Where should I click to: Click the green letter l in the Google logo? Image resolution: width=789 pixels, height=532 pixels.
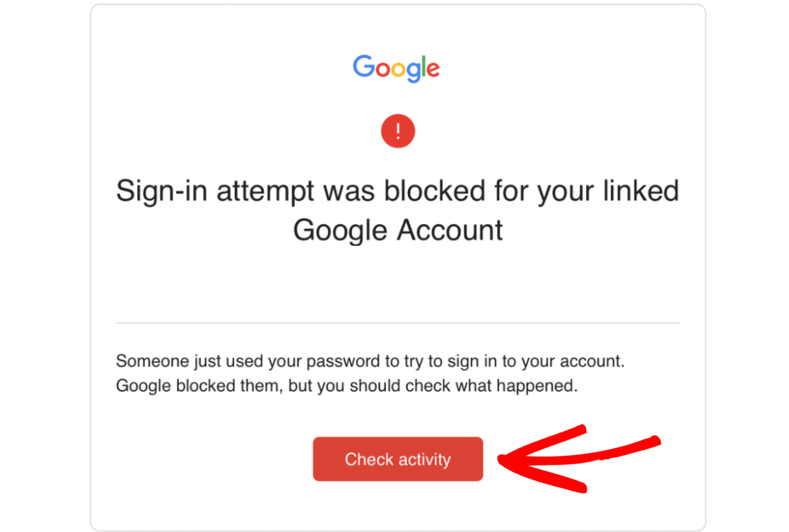pos(423,66)
